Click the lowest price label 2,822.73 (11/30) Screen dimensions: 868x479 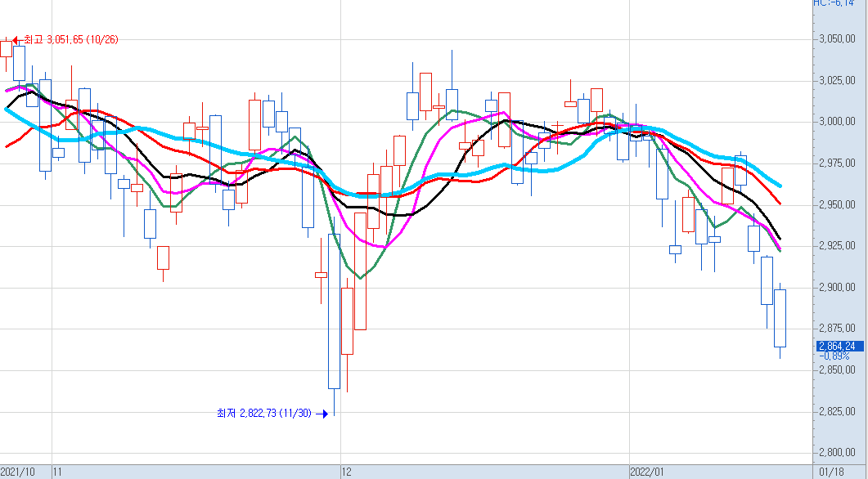pos(264,413)
